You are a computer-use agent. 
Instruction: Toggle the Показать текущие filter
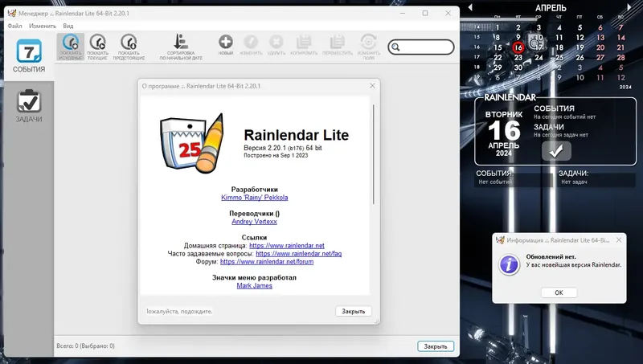click(x=97, y=47)
